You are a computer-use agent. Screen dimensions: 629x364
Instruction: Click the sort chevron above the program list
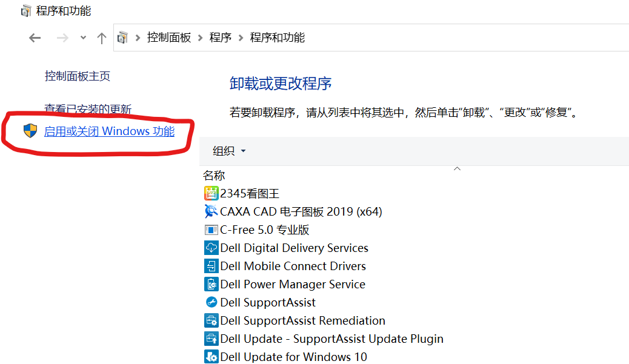pyautogui.click(x=458, y=168)
